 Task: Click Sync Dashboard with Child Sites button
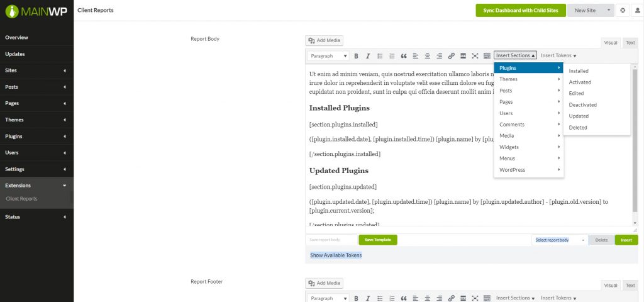(520, 10)
